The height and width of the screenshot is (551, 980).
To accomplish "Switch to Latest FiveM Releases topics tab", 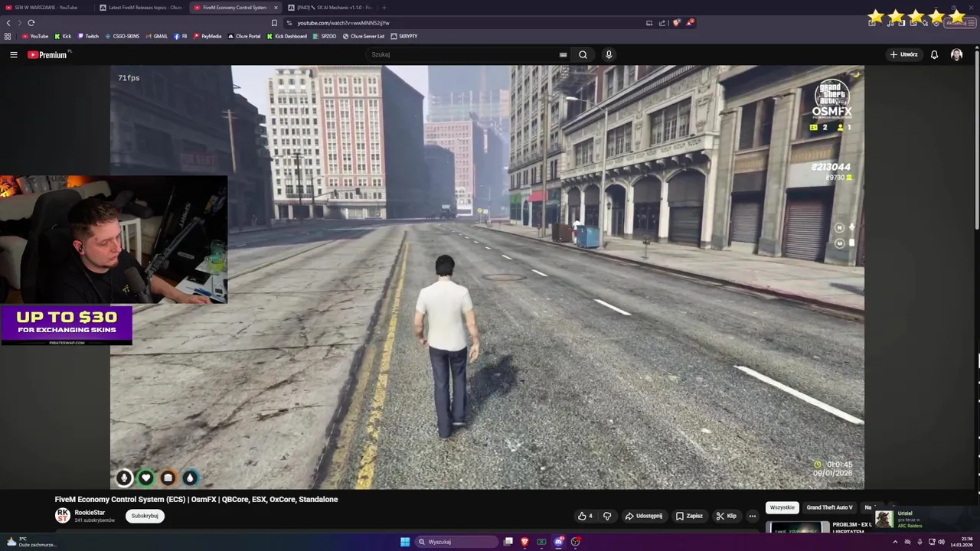I will [x=142, y=8].
